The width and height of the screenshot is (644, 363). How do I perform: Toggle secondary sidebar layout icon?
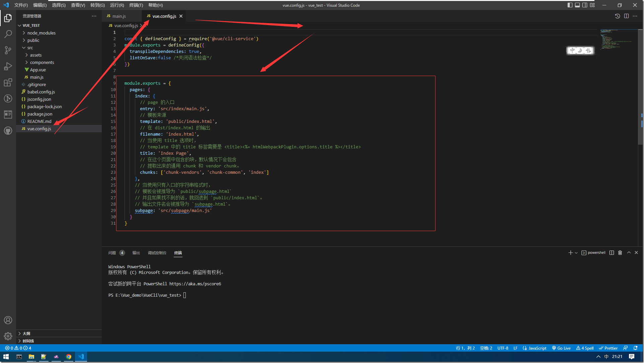[x=585, y=5]
